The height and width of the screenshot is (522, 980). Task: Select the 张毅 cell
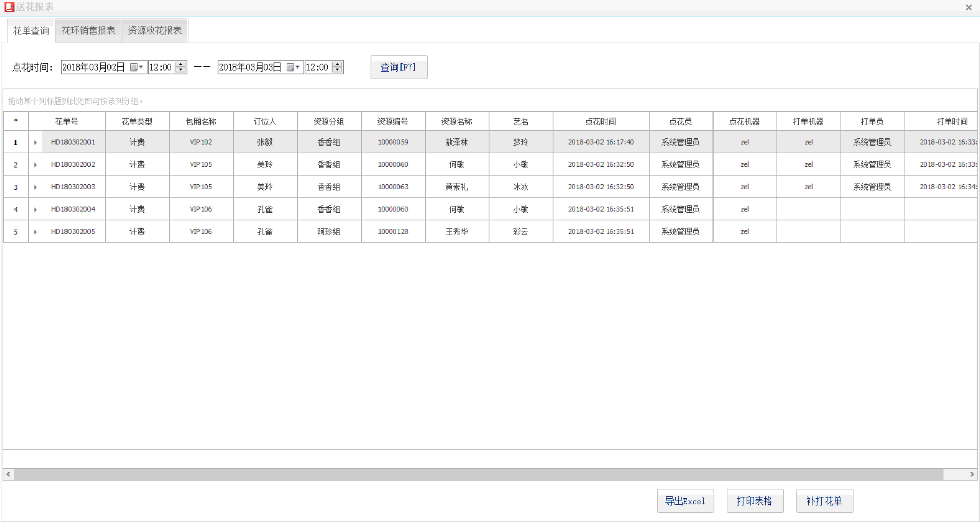coord(265,142)
